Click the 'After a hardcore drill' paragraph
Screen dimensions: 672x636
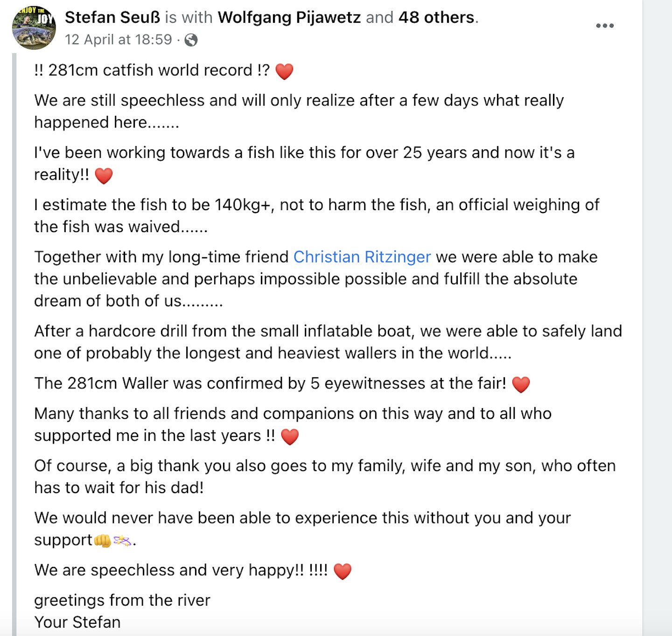tap(328, 342)
